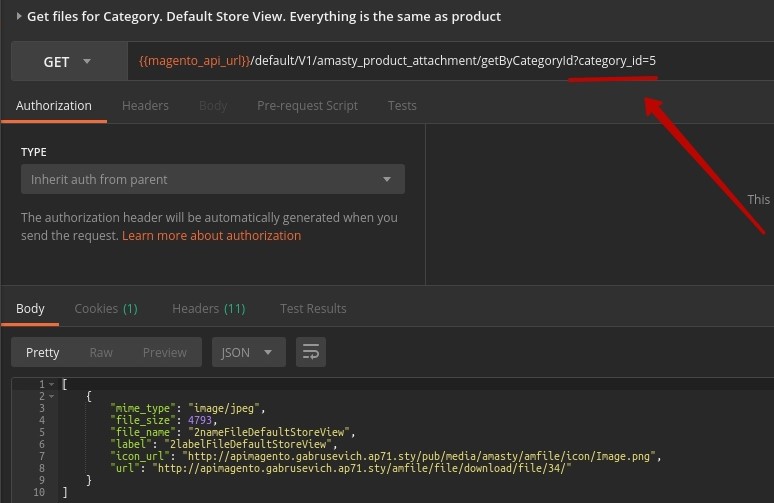This screenshot has height=503, width=774.
Task: Go to the Tests tab
Action: point(402,105)
